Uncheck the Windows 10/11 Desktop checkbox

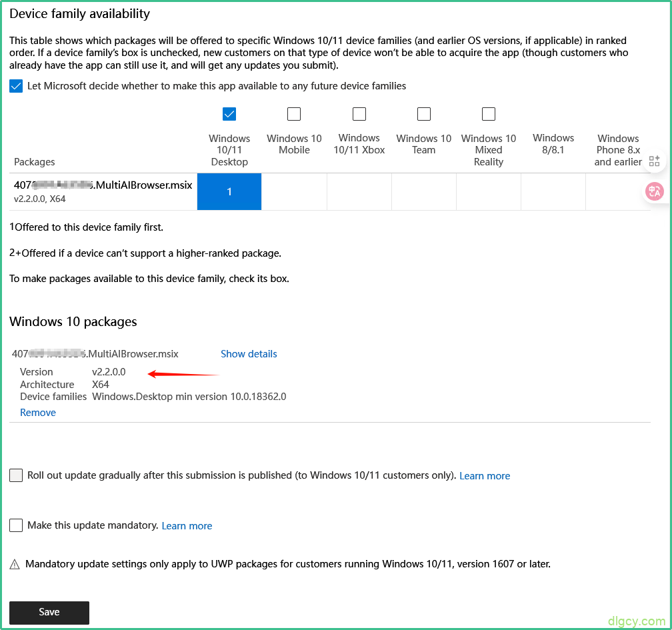coord(229,114)
